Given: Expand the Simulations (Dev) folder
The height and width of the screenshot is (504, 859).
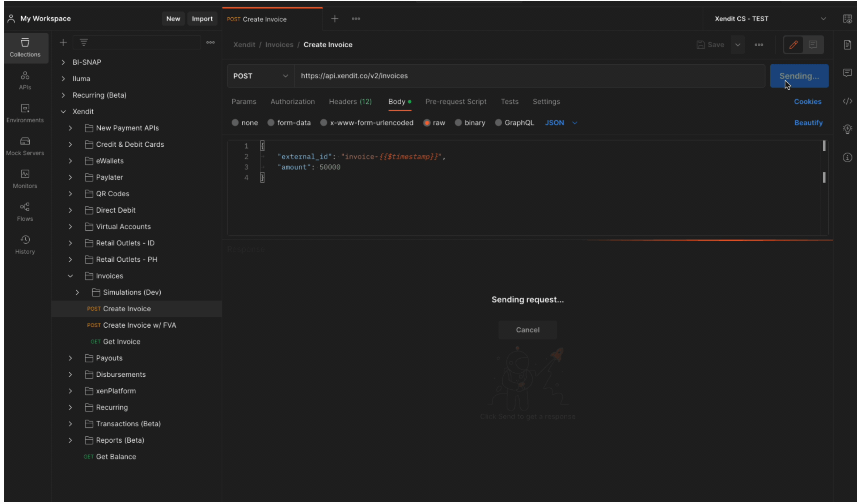Looking at the screenshot, I should point(77,292).
